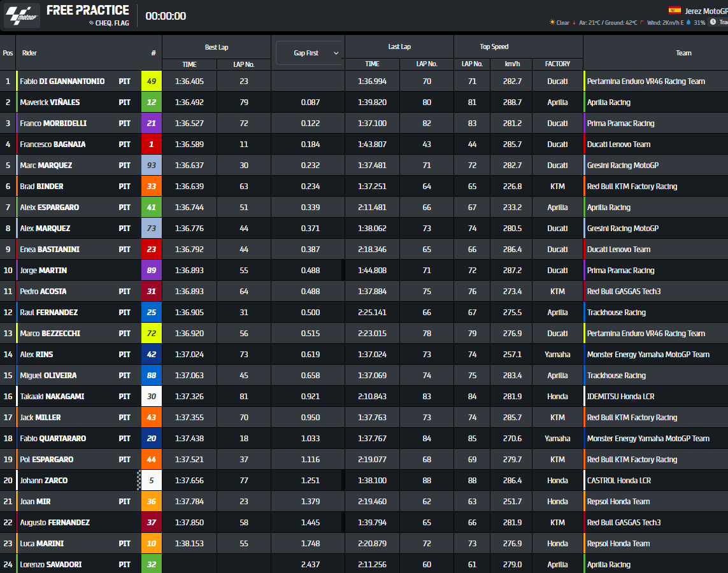The height and width of the screenshot is (573, 728).
Task: Sort by the Rider column header
Action: pyautogui.click(x=30, y=53)
